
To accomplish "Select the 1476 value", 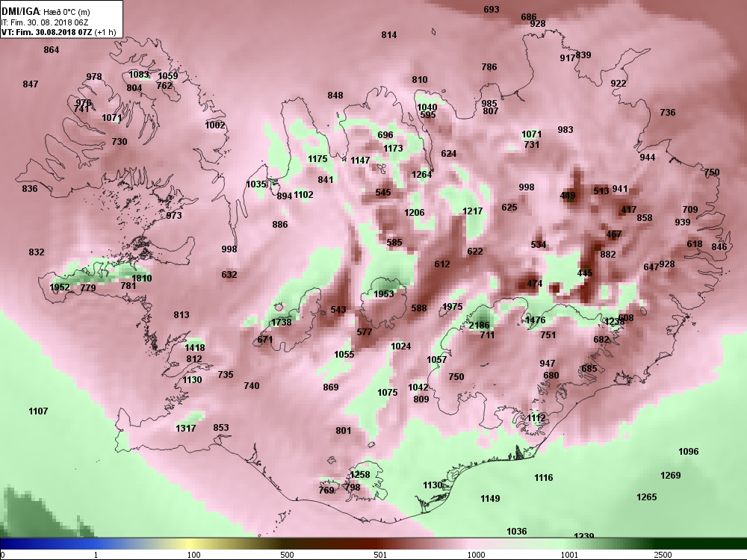I will click(x=535, y=320).
